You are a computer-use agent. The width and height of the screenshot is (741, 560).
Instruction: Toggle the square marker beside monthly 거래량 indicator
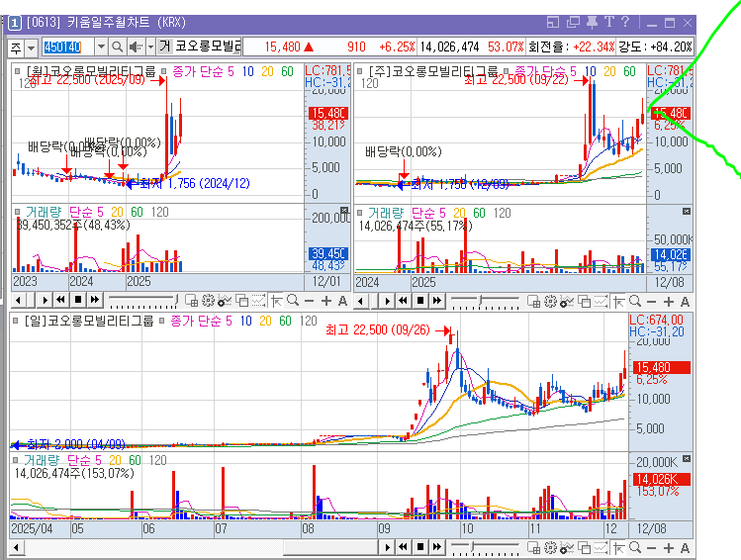(18, 212)
